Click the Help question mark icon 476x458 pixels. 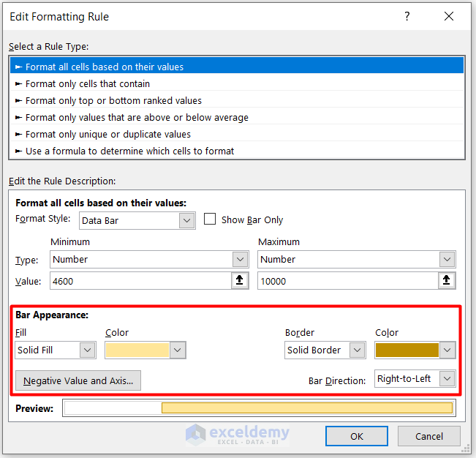407,17
